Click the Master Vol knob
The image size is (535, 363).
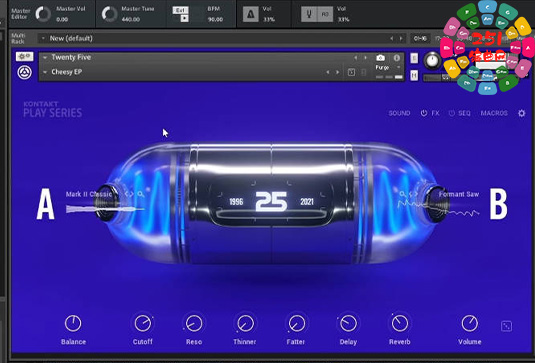click(43, 14)
